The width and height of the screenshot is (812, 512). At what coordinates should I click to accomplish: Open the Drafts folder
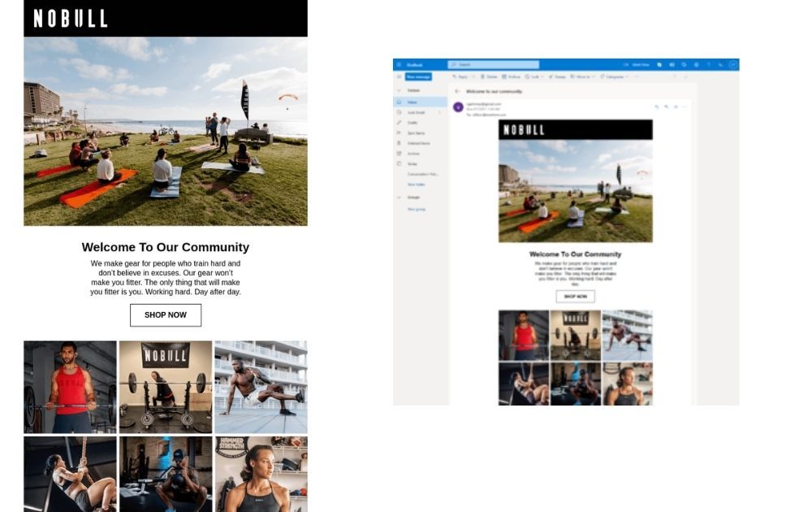(420, 123)
